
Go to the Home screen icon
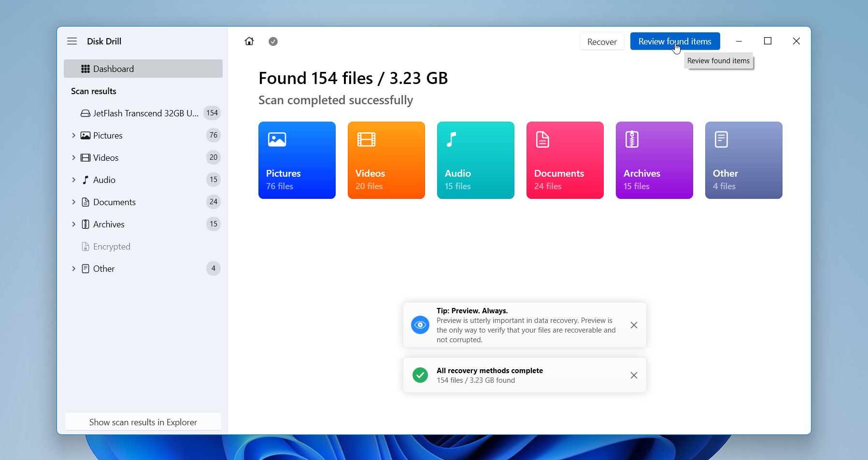(x=249, y=41)
